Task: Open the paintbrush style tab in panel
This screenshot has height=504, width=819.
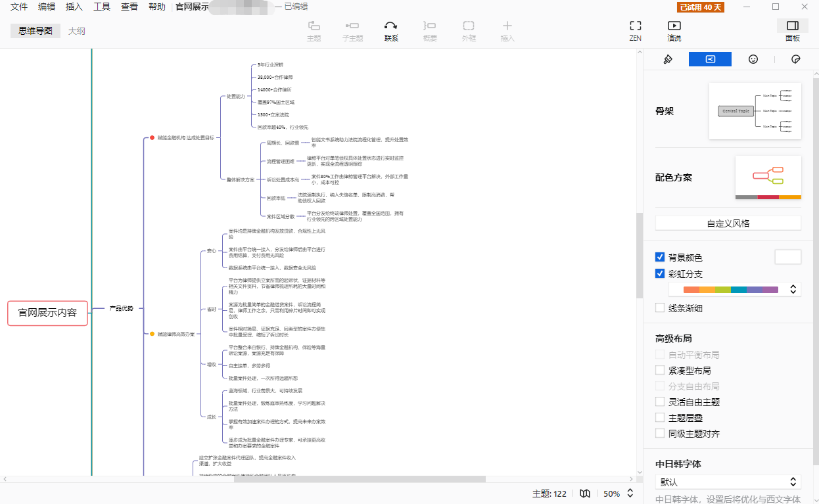Action: (668, 59)
